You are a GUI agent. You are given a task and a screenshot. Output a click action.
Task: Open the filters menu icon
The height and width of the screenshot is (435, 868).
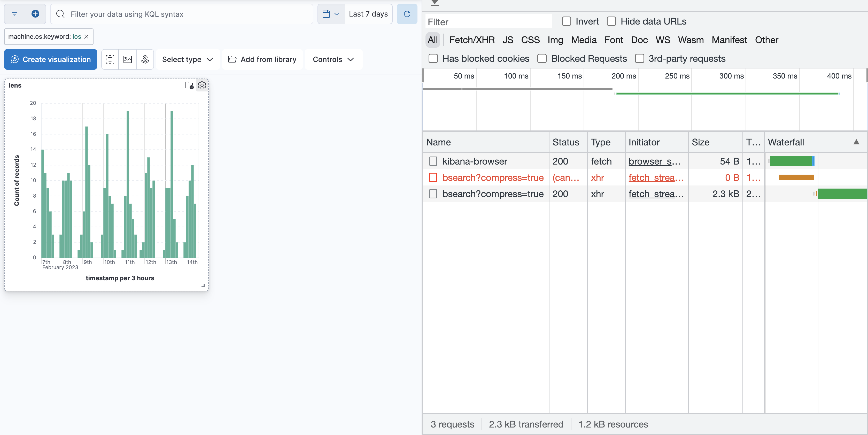point(14,14)
